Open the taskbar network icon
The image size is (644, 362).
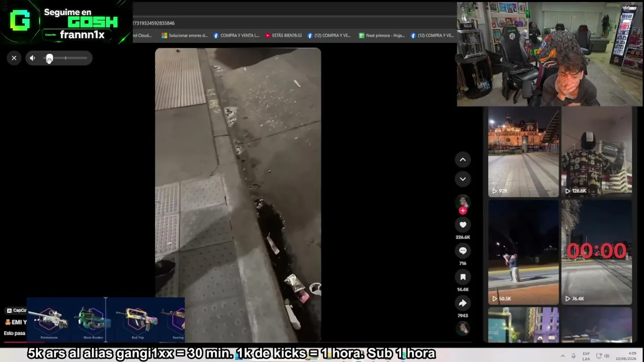coord(598,356)
